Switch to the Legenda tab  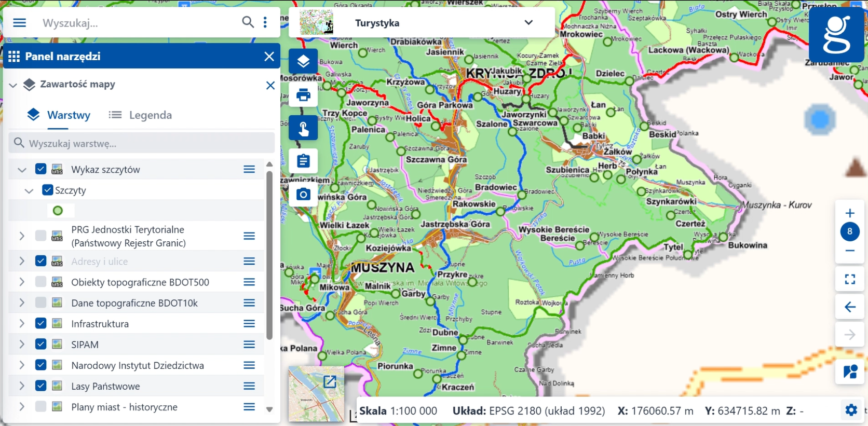(141, 115)
